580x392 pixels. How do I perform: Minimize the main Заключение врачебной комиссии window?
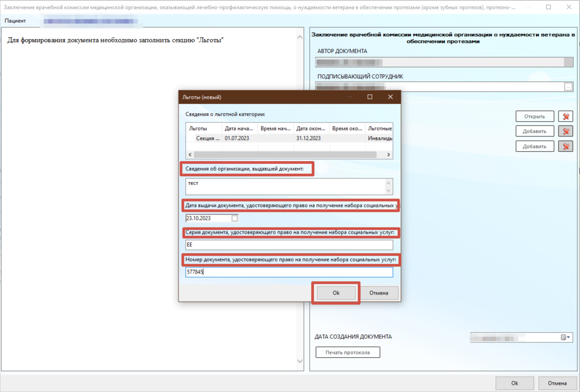528,7
